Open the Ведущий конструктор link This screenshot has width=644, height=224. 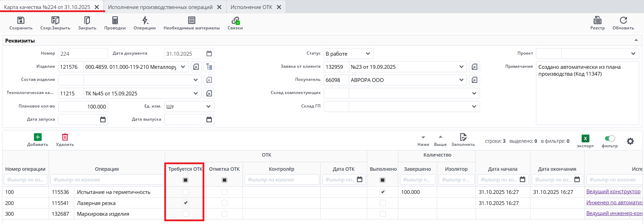[613, 192]
